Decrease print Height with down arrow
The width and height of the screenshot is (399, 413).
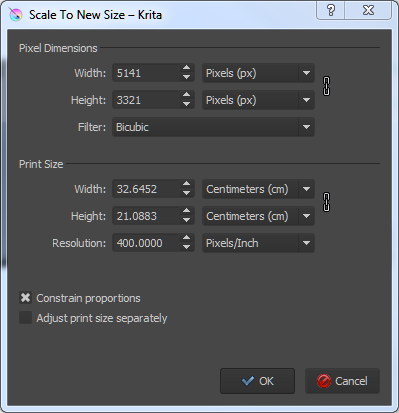tap(187, 221)
